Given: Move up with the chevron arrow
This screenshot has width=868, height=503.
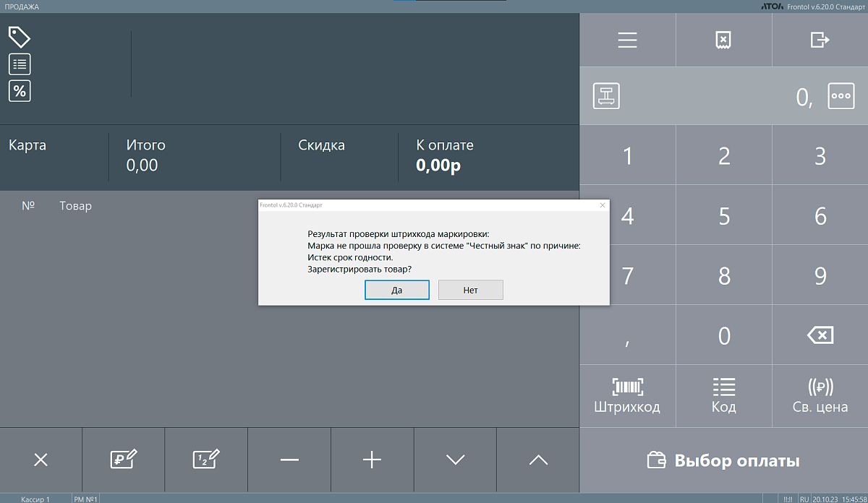Looking at the screenshot, I should [538, 460].
